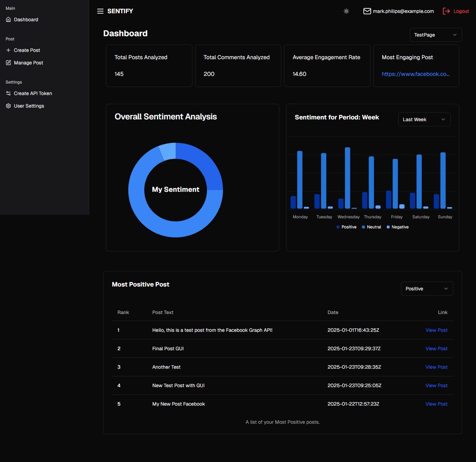
Task: Click the edit icon for Manage Post
Action: [x=8, y=63]
